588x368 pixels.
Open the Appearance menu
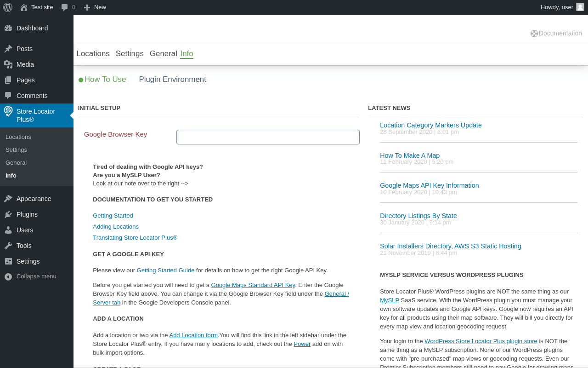point(34,199)
